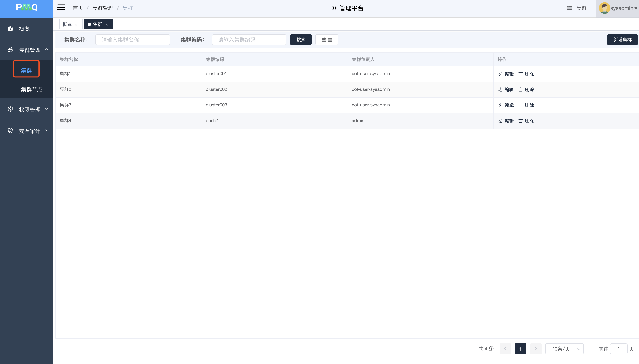Open the 10条/页 page size dropdown
Screen dimensions: 639x364
[x=564, y=349]
